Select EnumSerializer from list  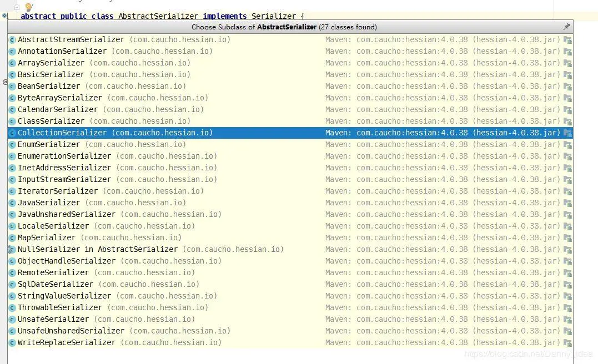coord(290,144)
